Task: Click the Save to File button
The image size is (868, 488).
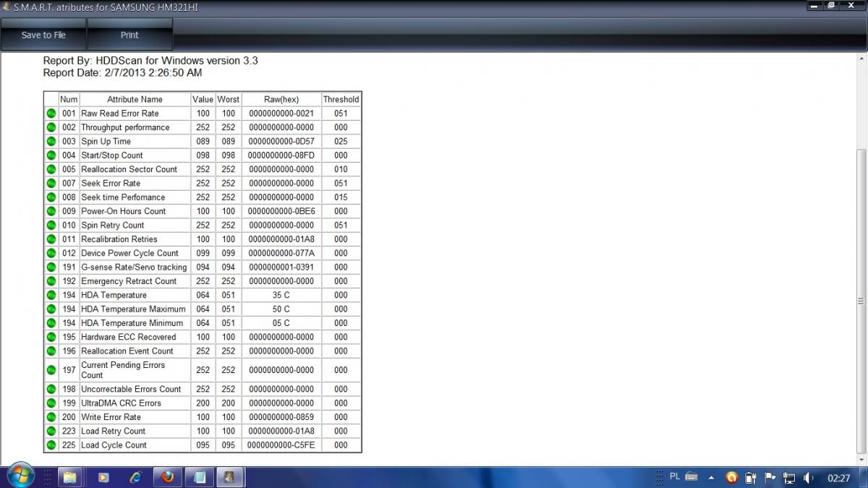Action: [43, 35]
